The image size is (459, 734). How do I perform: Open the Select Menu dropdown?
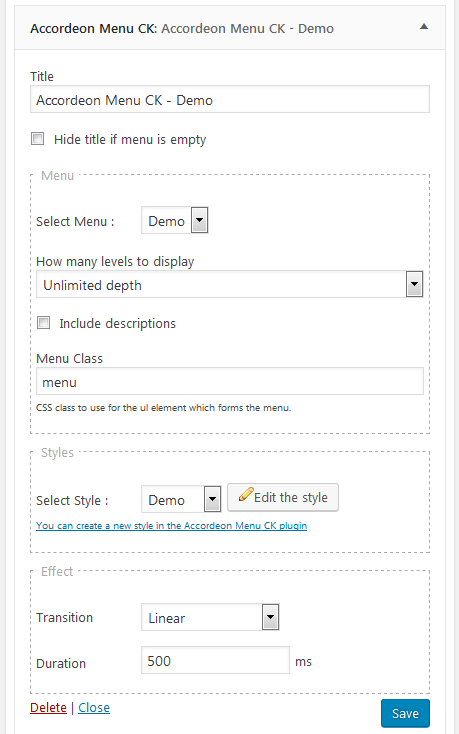pos(175,220)
